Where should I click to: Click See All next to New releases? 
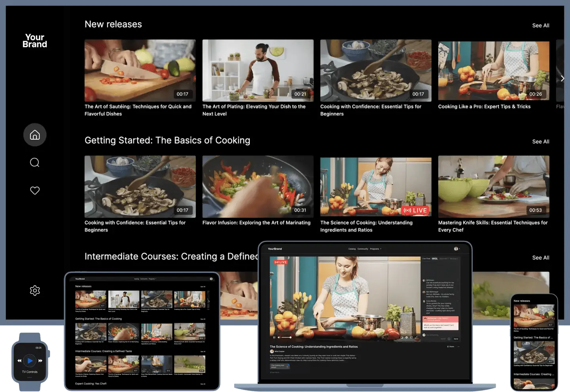[541, 25]
